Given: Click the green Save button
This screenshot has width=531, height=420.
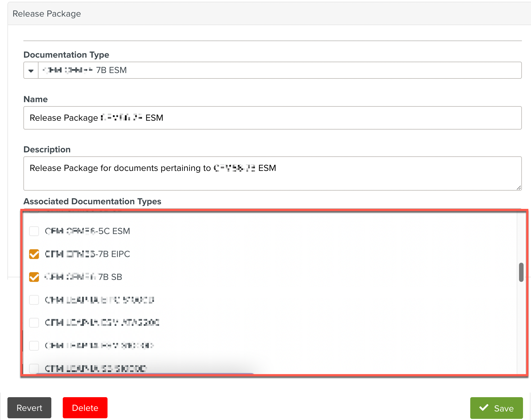Looking at the screenshot, I should tap(496, 408).
